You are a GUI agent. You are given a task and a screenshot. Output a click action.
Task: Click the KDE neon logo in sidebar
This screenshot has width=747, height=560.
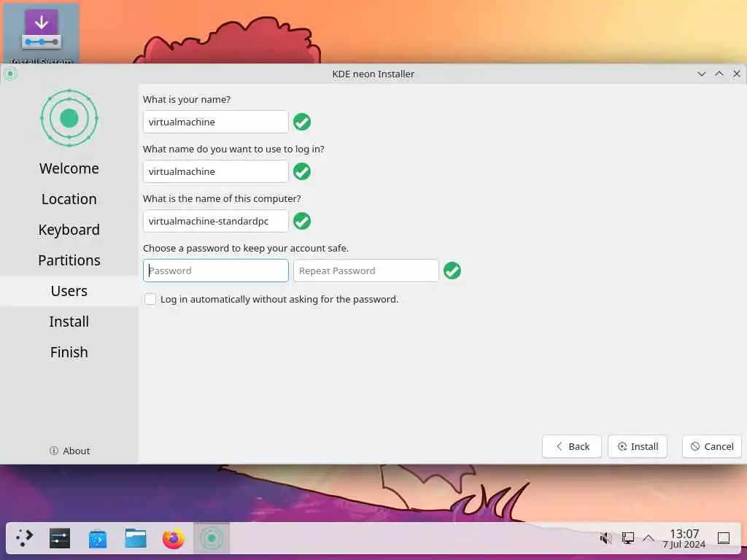[69, 118]
